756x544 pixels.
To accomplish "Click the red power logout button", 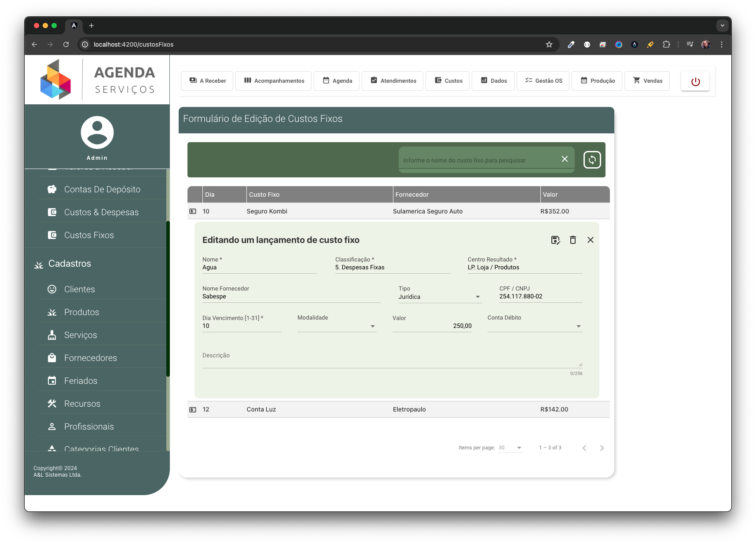I will tap(695, 81).
